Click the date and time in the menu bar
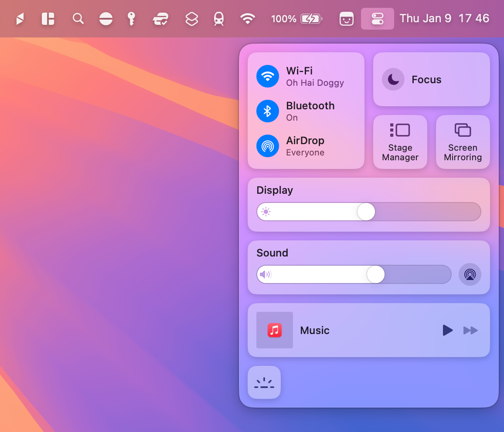The image size is (504, 432). click(x=444, y=18)
